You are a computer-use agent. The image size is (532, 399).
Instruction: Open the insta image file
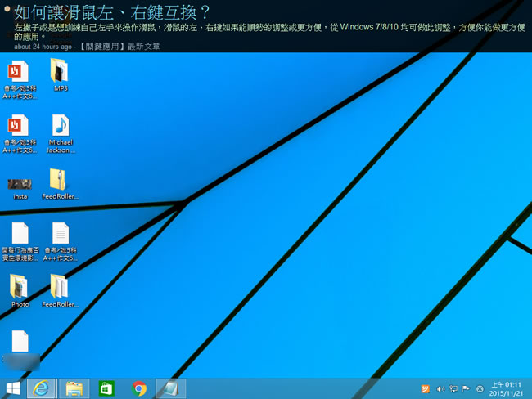click(20, 183)
